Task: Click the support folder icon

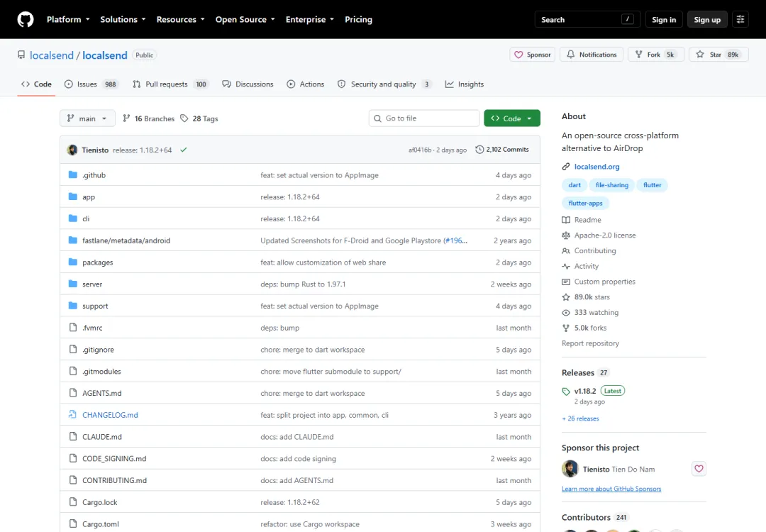Action: point(73,306)
